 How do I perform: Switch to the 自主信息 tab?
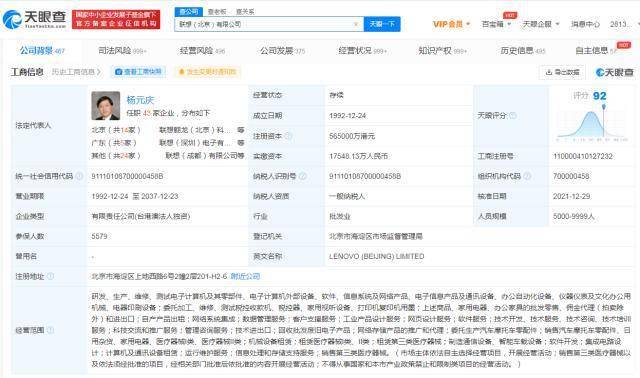596,51
